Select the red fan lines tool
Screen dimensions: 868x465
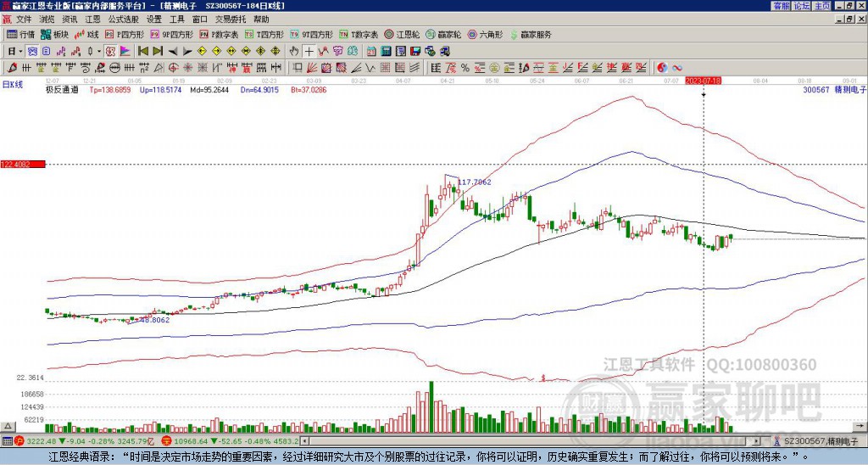[x=312, y=68]
